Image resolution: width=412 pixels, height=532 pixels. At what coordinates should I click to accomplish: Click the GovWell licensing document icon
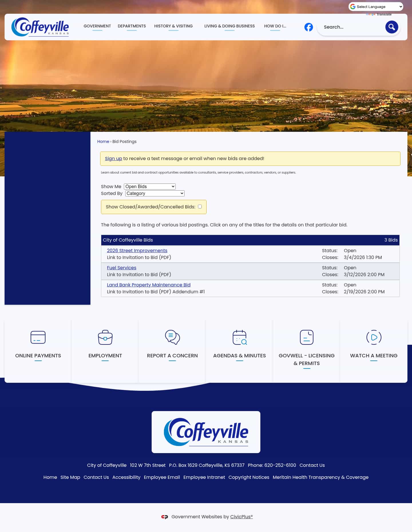coord(307,337)
